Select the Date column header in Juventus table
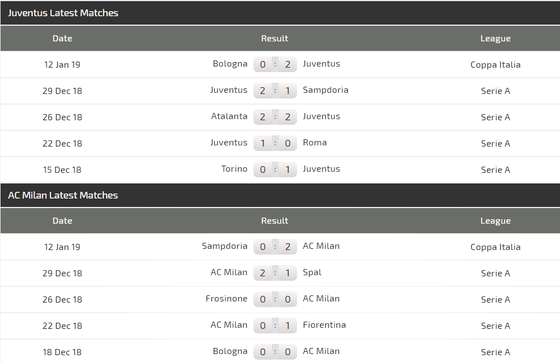The width and height of the screenshot is (560, 363). [x=62, y=38]
